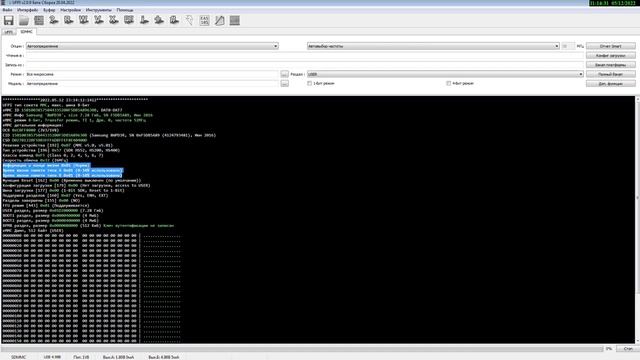Click the Бекап платформы button

pos(611,65)
